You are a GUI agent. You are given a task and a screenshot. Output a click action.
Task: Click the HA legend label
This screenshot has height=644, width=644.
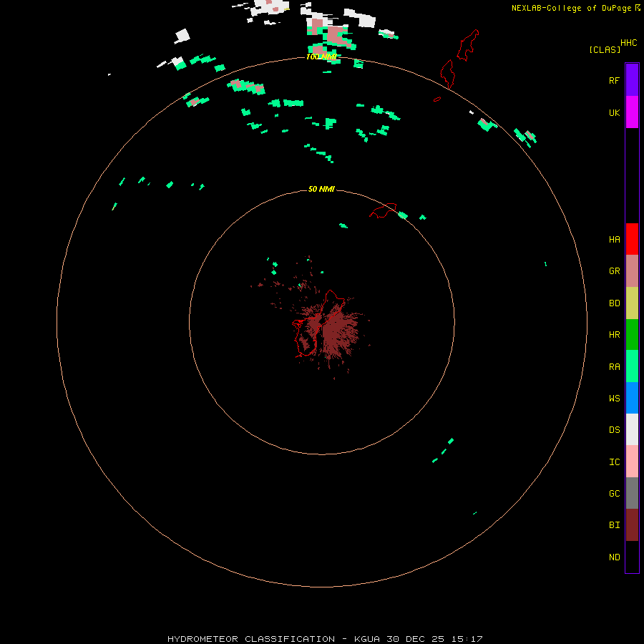coord(614,240)
